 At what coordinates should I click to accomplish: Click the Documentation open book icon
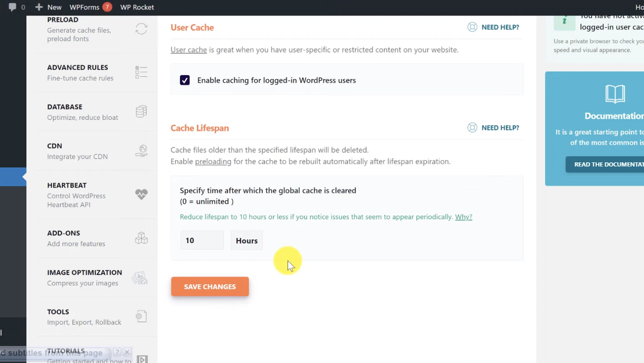coord(615,94)
